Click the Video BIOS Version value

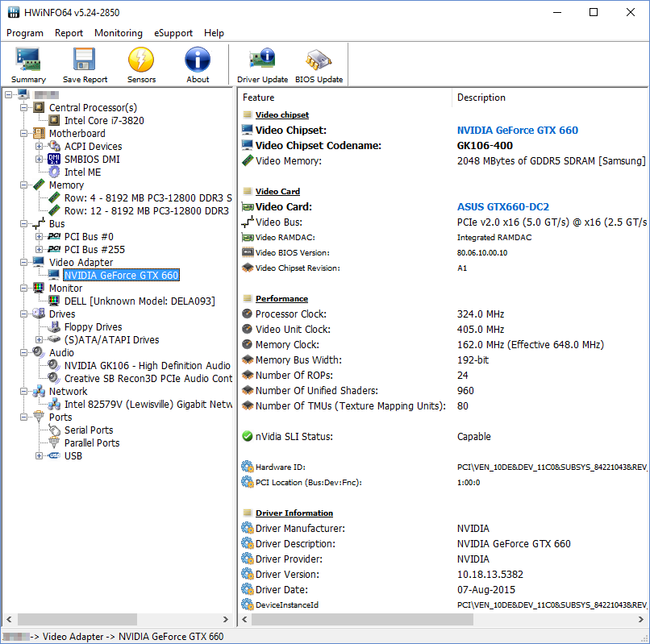pyautogui.click(x=482, y=253)
